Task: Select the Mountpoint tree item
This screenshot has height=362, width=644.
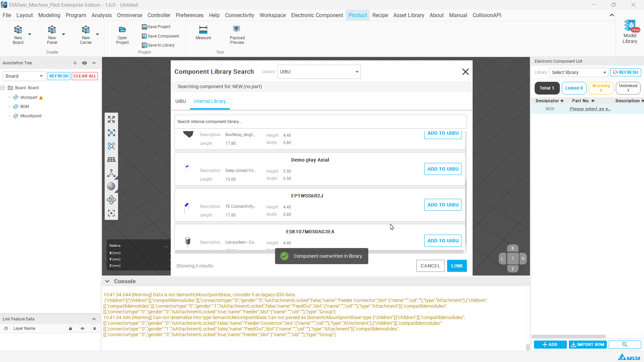Action: (31, 116)
